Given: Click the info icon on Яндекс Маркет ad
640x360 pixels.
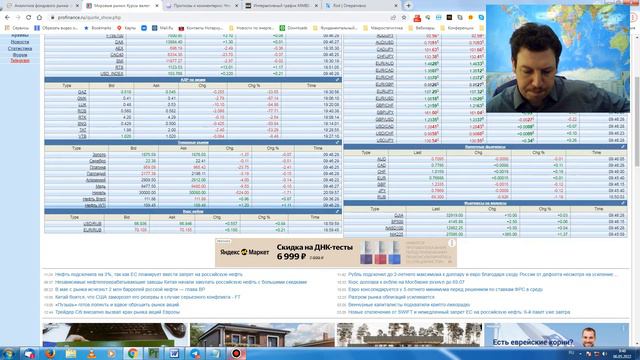Looking at the screenshot, I should coord(452,243).
